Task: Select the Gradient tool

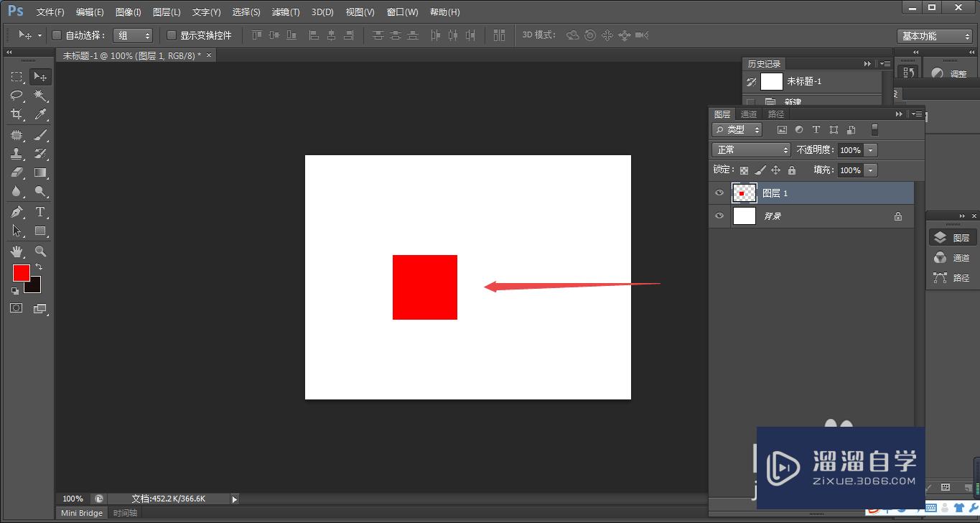Action: 40,172
